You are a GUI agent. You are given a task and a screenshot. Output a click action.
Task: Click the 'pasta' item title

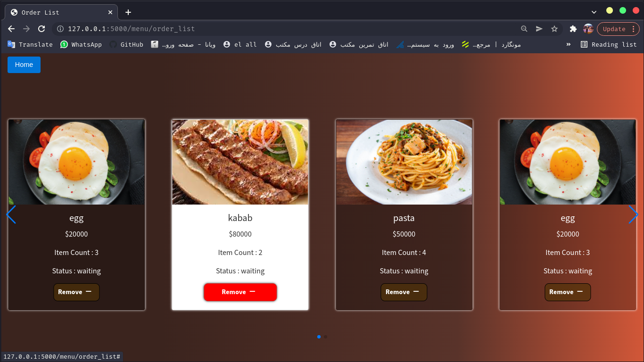point(404,218)
